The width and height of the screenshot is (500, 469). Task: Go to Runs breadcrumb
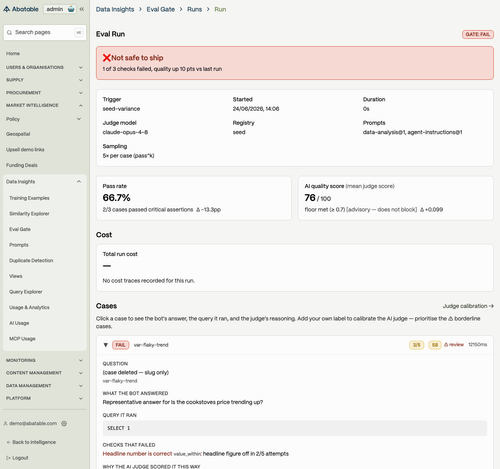194,9
